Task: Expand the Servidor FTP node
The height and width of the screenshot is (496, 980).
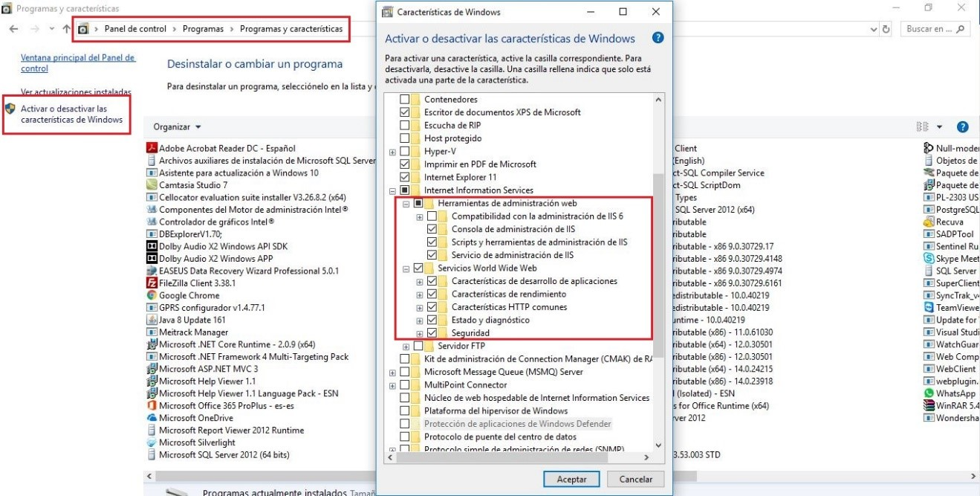Action: (x=406, y=347)
